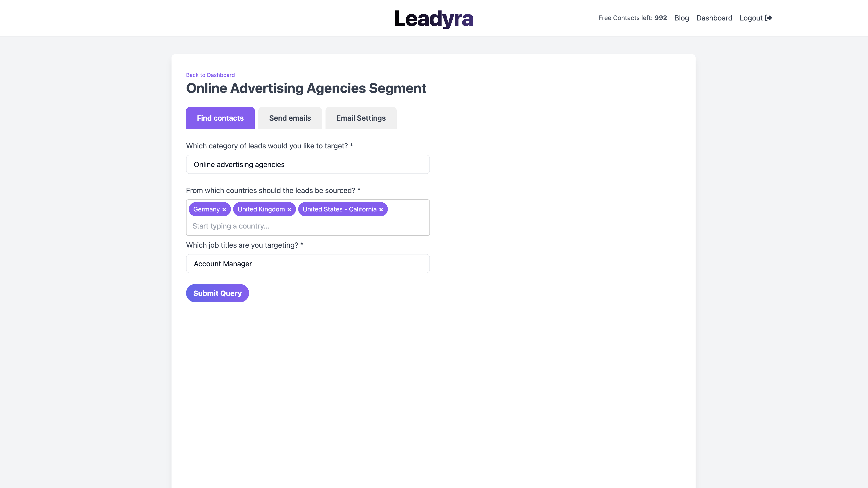Click the Logout arrow icon
Screen dimensions: 868x488
pos(768,18)
